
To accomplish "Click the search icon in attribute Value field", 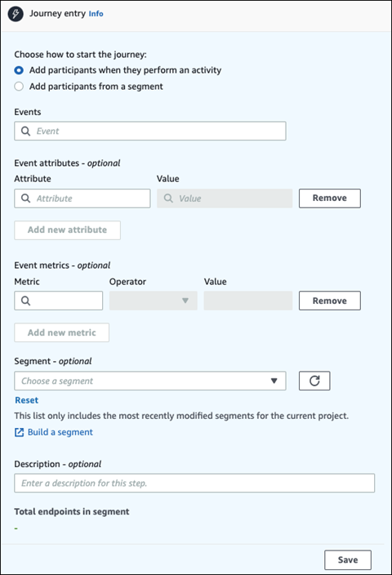I will pyautogui.click(x=168, y=198).
